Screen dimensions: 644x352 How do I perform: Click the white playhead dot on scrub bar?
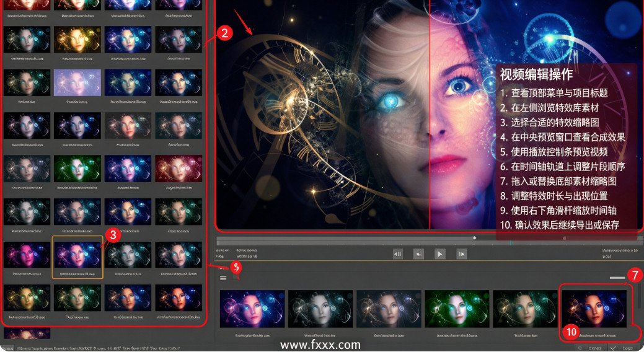point(474,238)
